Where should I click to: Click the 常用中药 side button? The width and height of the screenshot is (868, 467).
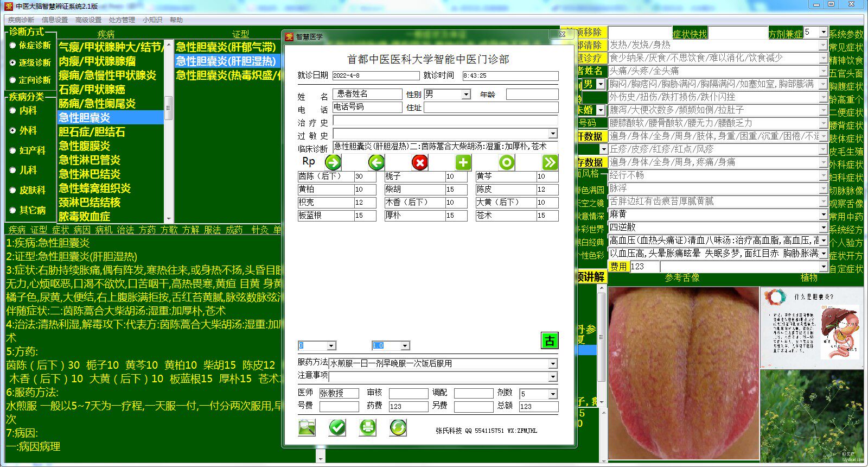point(846,217)
